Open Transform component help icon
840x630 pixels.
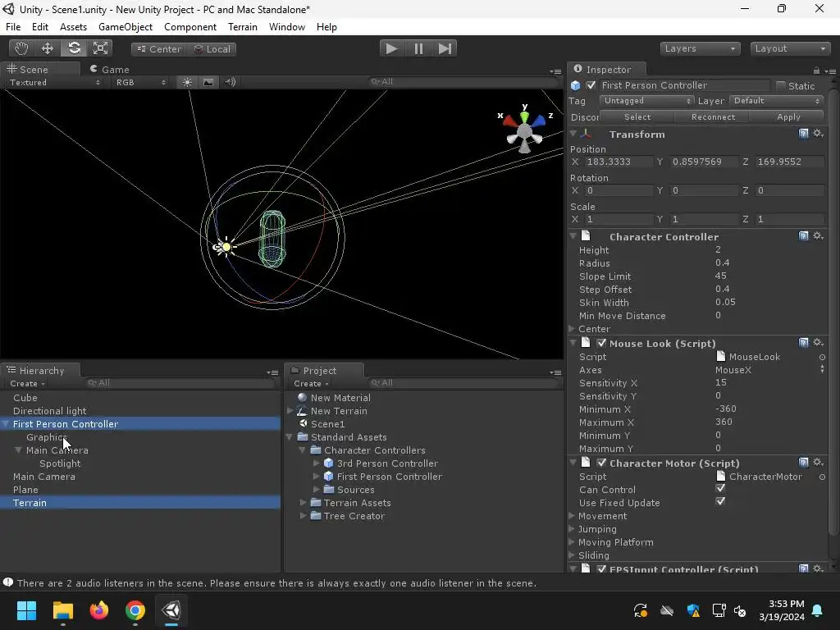point(804,134)
